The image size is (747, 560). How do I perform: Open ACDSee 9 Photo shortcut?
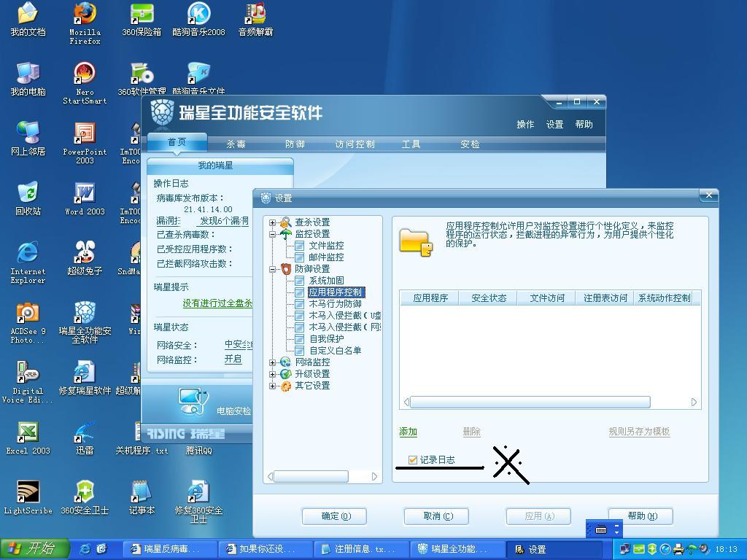point(28,322)
